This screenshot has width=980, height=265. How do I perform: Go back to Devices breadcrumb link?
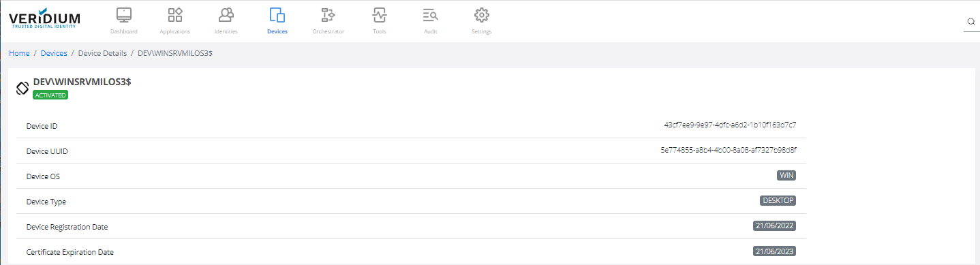(x=54, y=53)
